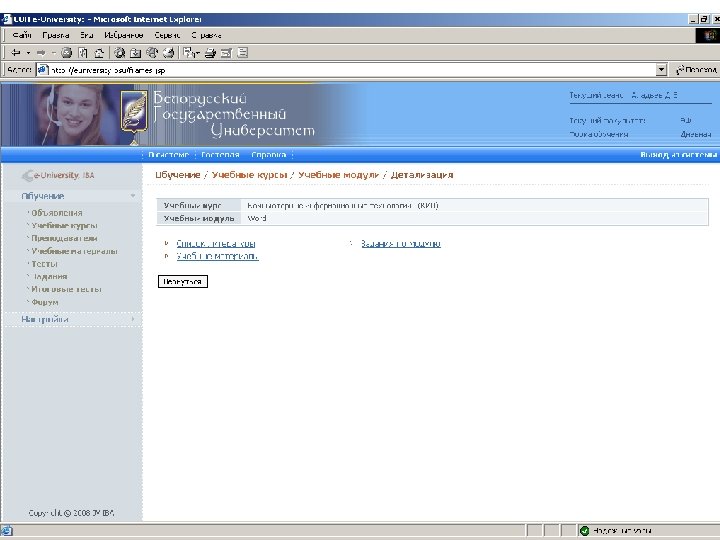The image size is (720, 540).
Task: Click the Edit page toolbar icon
Action: click(226, 53)
